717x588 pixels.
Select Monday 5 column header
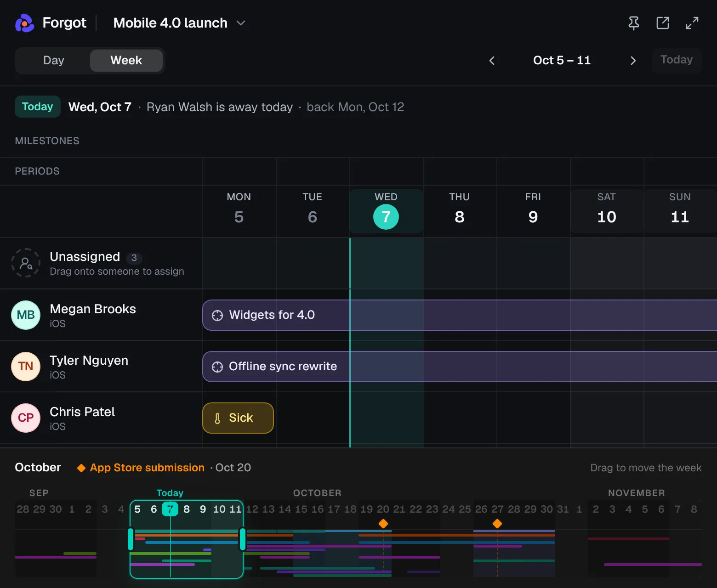pyautogui.click(x=239, y=211)
